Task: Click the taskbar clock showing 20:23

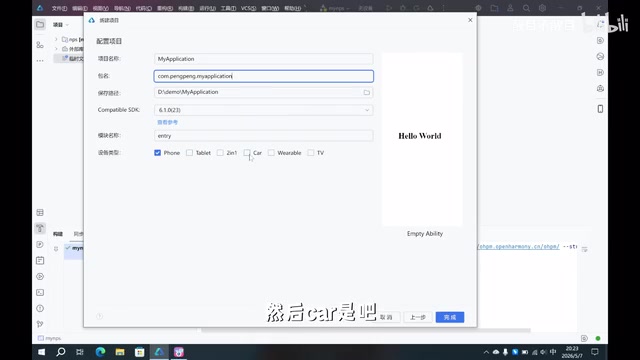Action: [x=572, y=352]
